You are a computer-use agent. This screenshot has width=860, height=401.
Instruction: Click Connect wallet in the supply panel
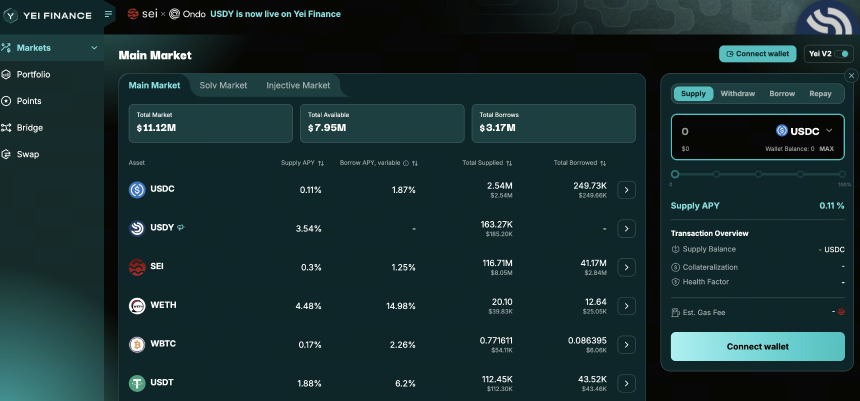[757, 347]
